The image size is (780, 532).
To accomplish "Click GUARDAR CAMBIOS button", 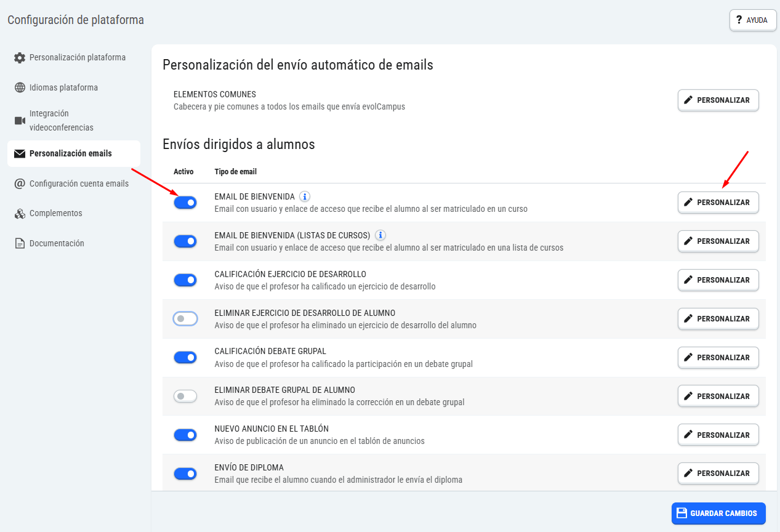I will [718, 514].
